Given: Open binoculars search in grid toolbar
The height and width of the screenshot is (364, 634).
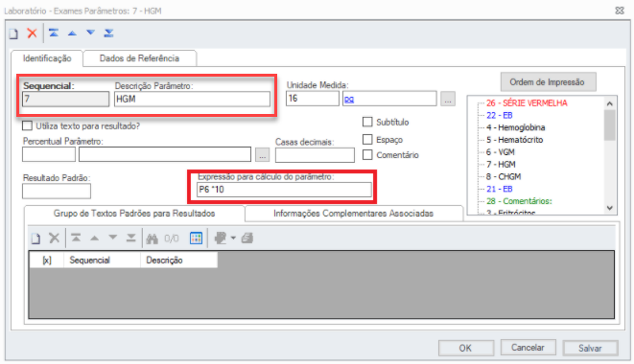Looking at the screenshot, I should (153, 239).
